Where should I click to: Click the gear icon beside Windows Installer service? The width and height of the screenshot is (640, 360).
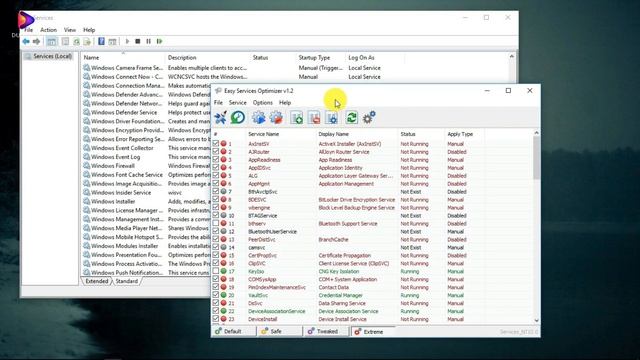tap(87, 201)
